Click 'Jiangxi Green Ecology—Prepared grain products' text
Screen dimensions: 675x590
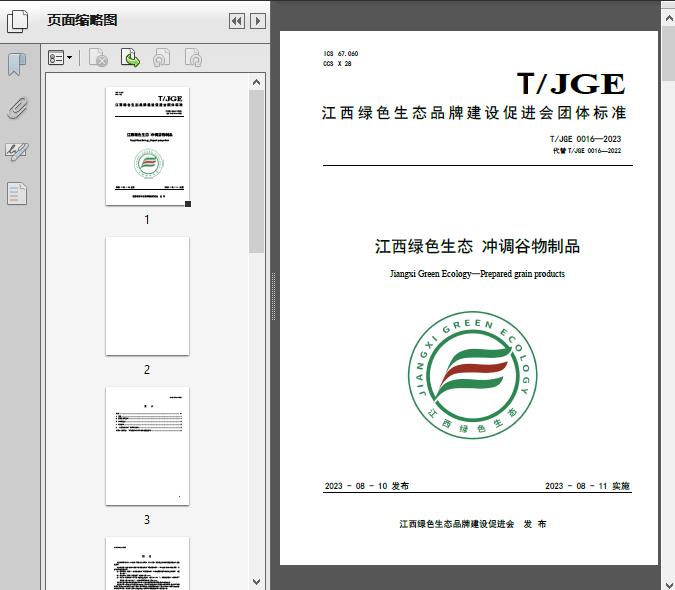(x=477, y=274)
